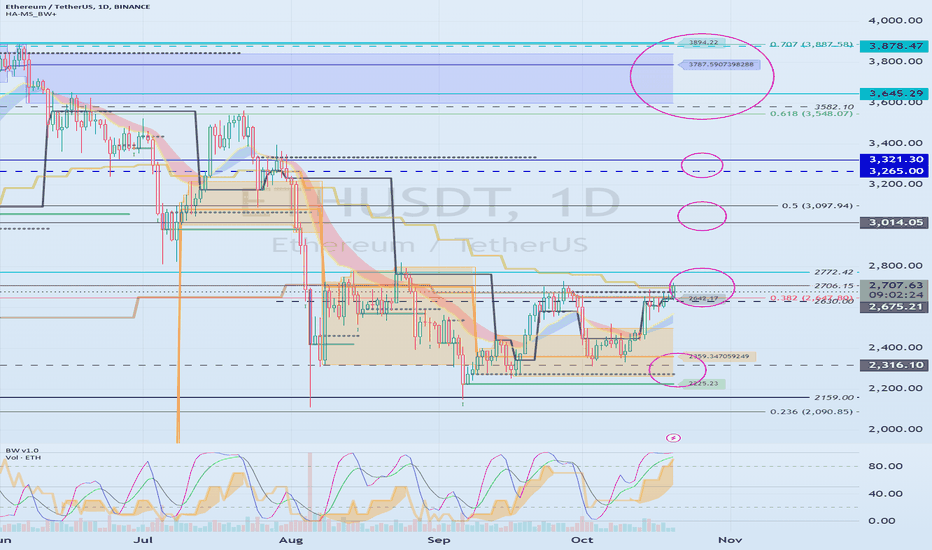Click the lightning event icon above indicator pane
Viewport: 932px width, 550px height.
[673, 438]
